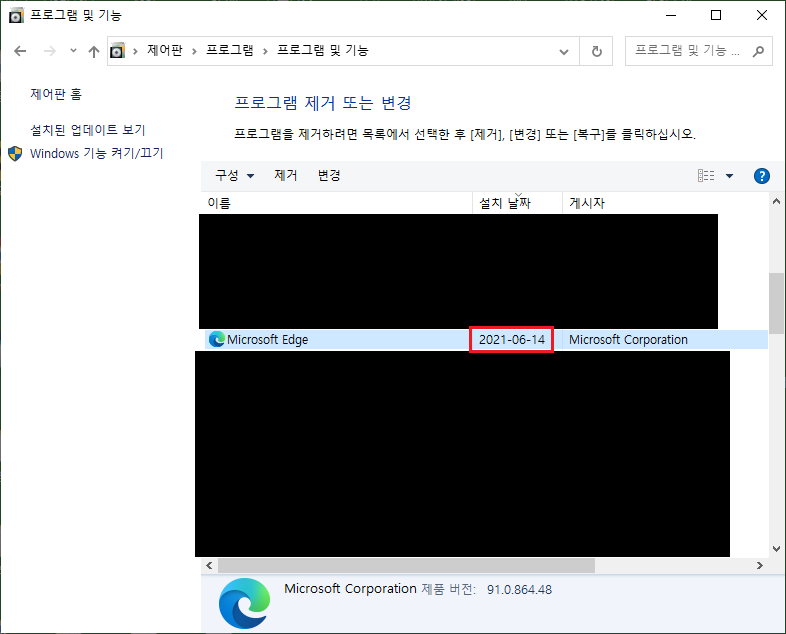Sort by 이름 column header
Screen dimensions: 786x634
click(x=336, y=203)
